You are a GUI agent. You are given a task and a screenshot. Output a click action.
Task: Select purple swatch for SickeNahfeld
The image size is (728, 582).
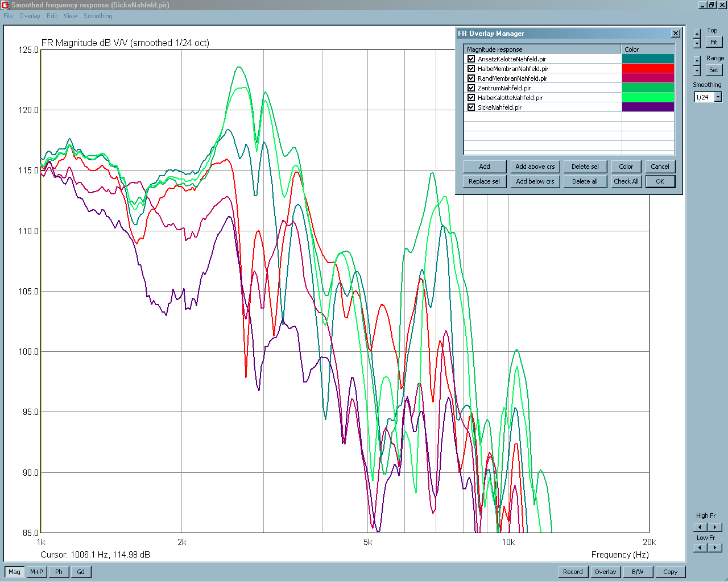pyautogui.click(x=648, y=107)
